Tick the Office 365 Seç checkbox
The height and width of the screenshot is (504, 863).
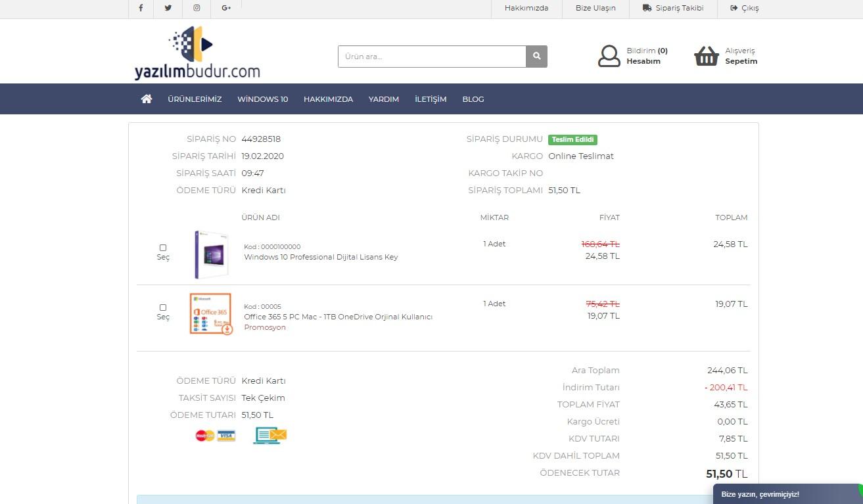click(163, 308)
